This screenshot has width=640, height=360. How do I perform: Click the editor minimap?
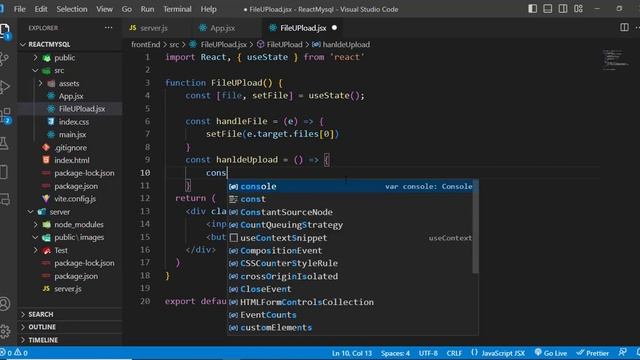[x=616, y=60]
